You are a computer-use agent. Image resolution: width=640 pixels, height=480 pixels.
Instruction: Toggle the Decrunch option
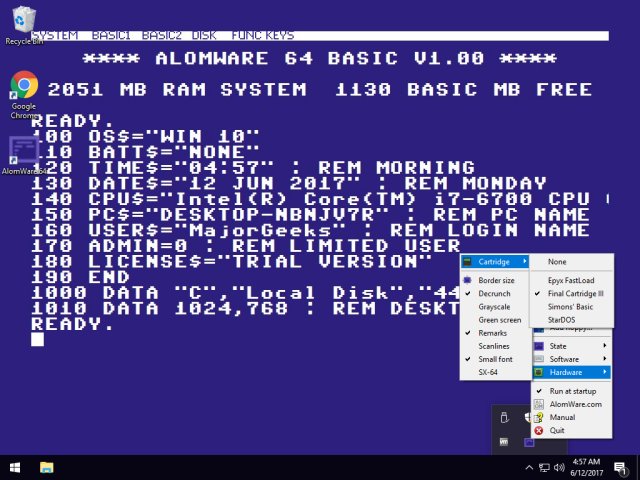496,293
